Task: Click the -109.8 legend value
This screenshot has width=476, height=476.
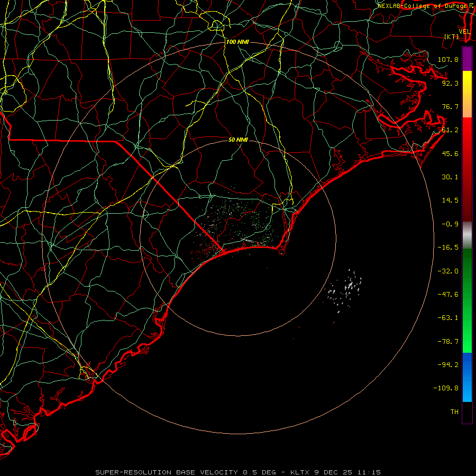Action: pos(446,388)
